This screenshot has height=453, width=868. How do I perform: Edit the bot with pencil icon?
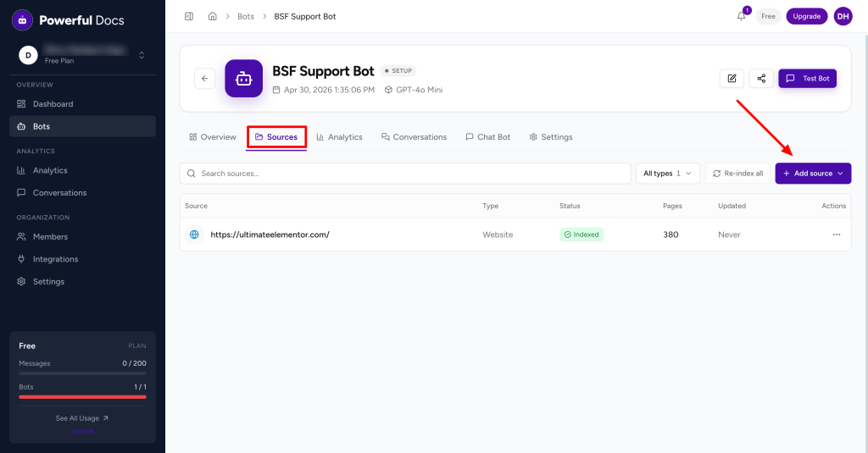732,79
